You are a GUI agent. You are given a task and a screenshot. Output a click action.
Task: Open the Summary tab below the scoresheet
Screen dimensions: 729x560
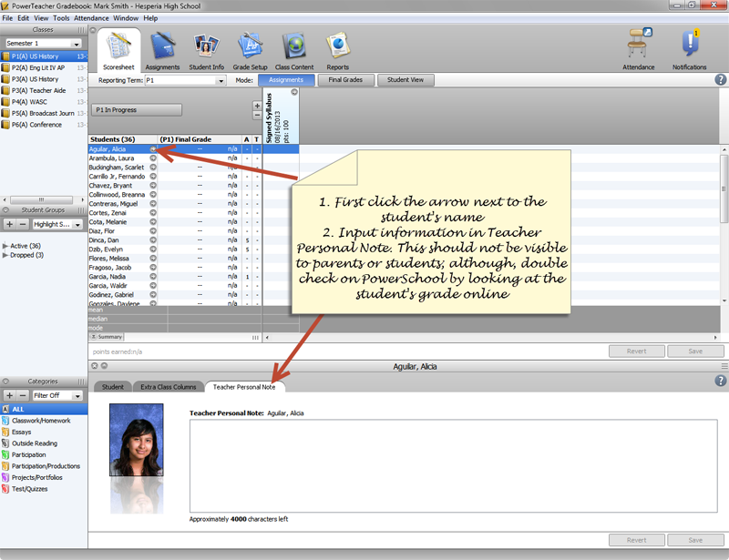point(107,337)
